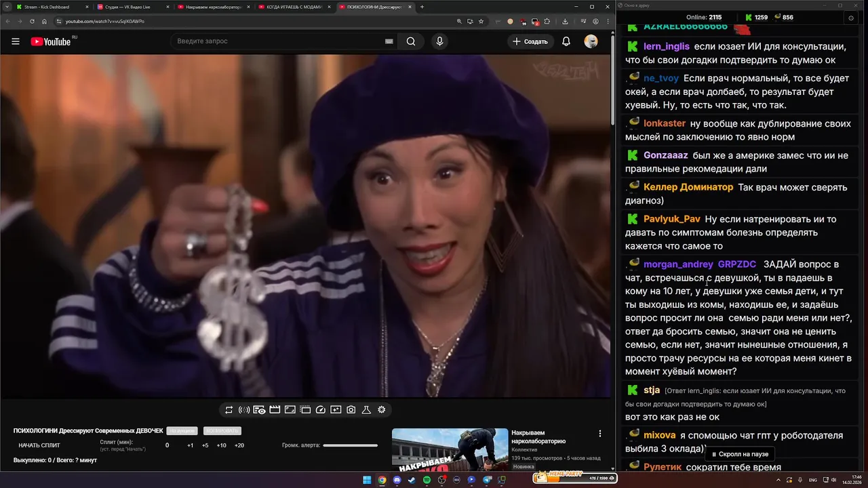Open the gear settings in player toolbar

pyautogui.click(x=381, y=410)
